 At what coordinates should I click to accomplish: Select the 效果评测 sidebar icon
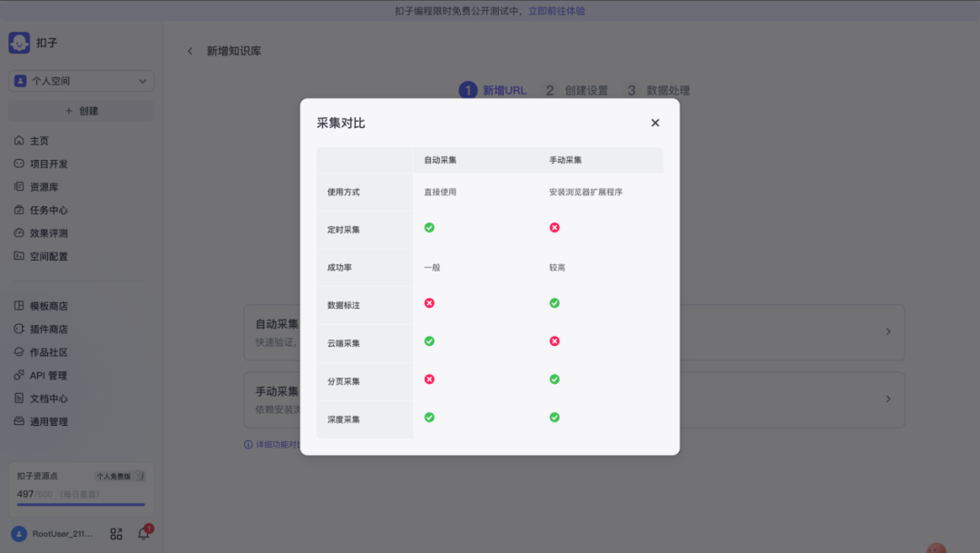tap(20, 232)
